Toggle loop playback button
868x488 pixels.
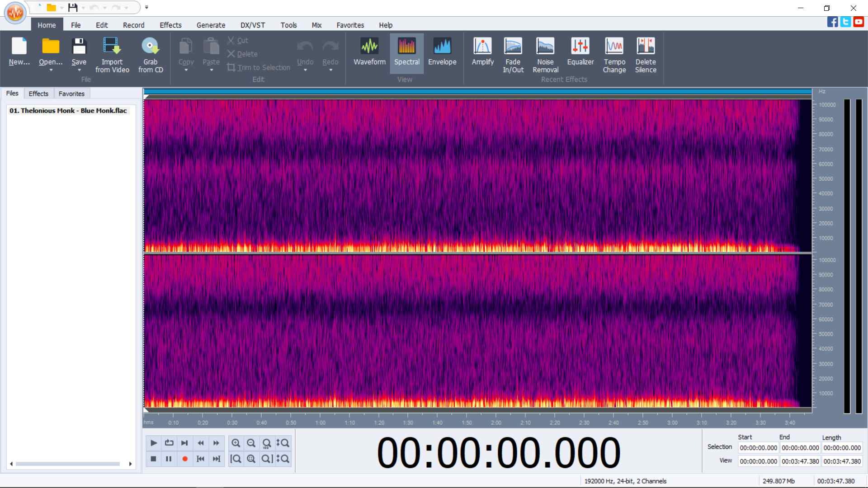click(x=169, y=443)
